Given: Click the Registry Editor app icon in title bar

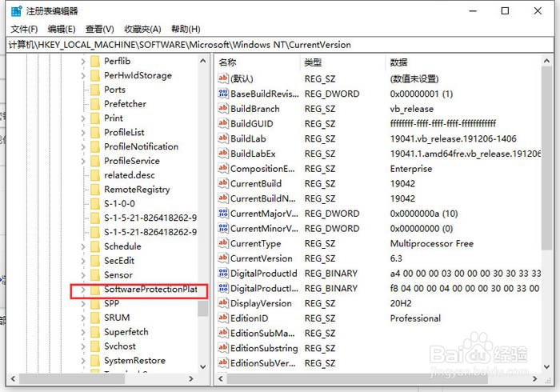Looking at the screenshot, I should pos(16,11).
